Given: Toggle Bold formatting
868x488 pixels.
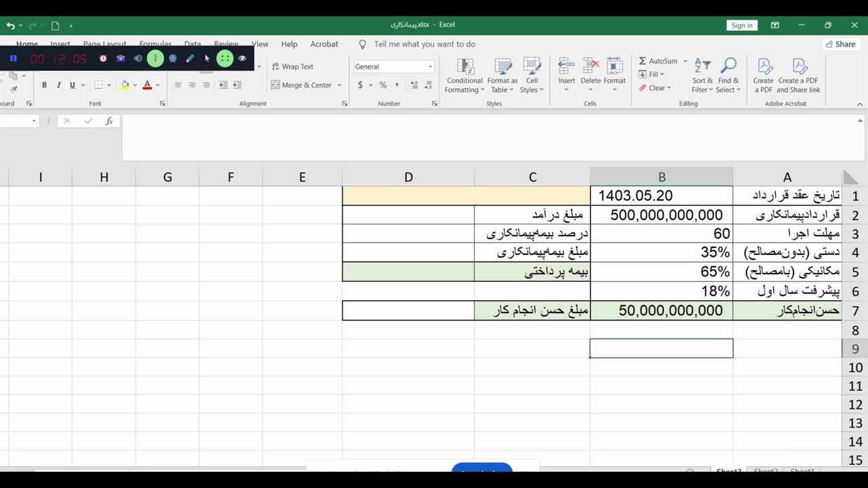Looking at the screenshot, I should [45, 85].
